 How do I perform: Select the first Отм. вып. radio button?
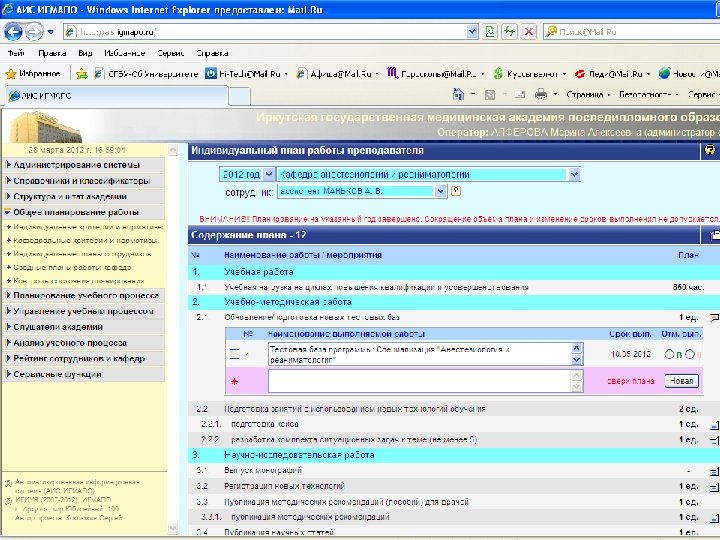pos(669,354)
